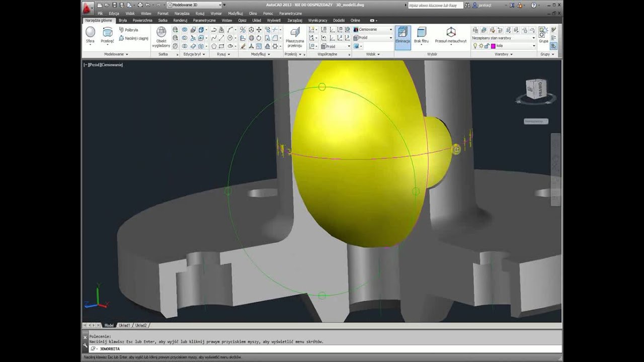Viewport: 644px width, 362px height.
Task: Select the Spline tool in Rysuj panel
Action: (214, 38)
